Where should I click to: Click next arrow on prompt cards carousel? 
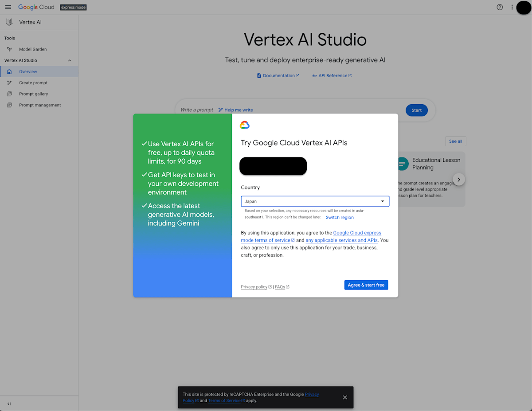[x=459, y=180]
